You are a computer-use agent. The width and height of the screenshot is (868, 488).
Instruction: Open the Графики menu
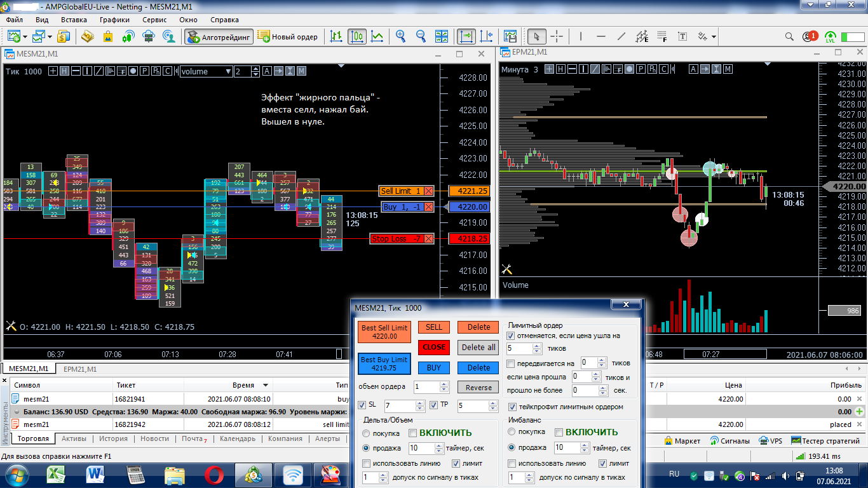[114, 20]
